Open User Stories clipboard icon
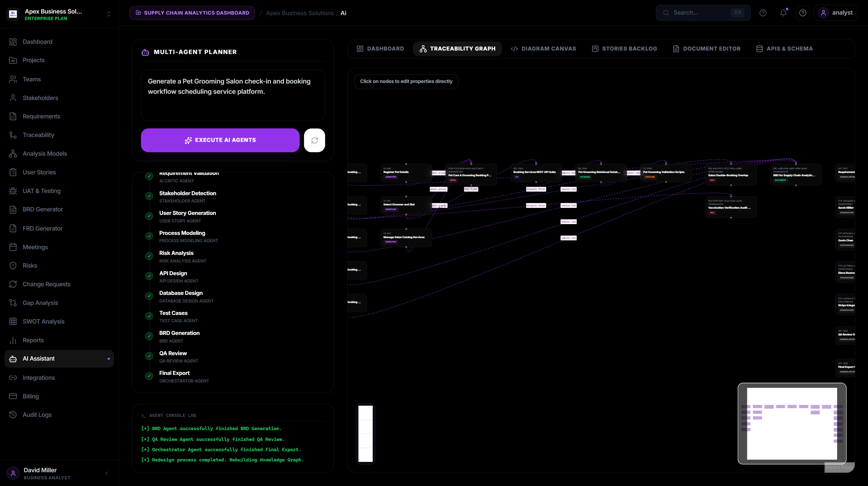868x486 pixels. 13,172
